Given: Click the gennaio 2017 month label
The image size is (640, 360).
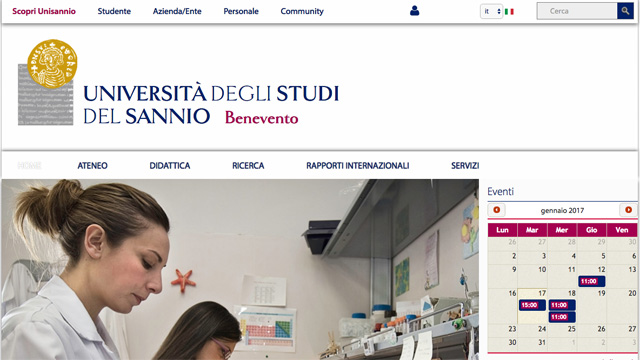Looking at the screenshot, I should point(562,211).
